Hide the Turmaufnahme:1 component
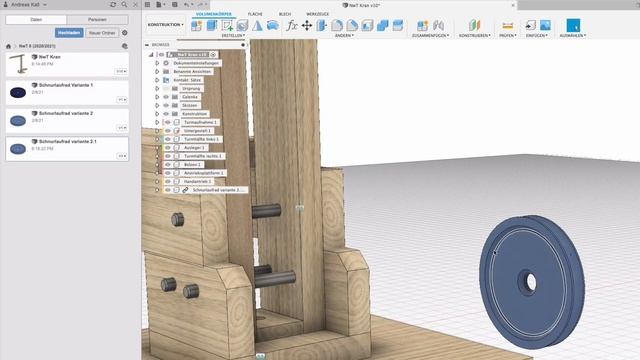 click(168, 122)
